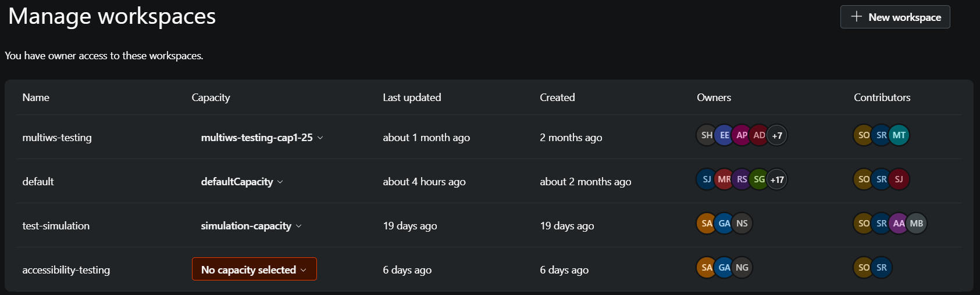980x295 pixels.
Task: Open the defaultCapacity dropdown
Action: click(x=242, y=182)
